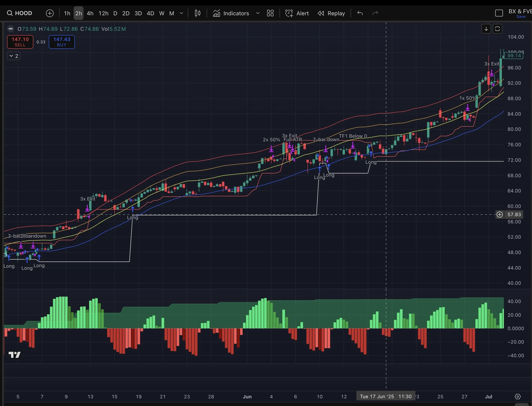532x406 pixels.
Task: Select the weekly W timeframe
Action: [162, 13]
